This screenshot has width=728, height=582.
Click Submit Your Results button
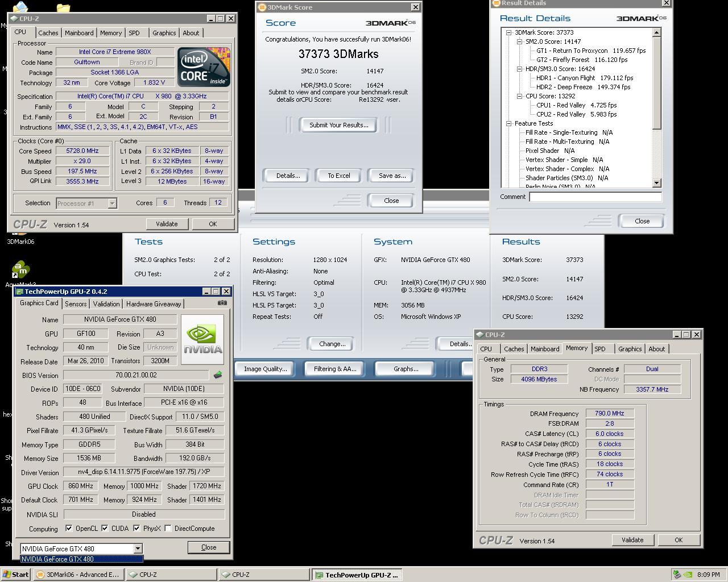338,125
